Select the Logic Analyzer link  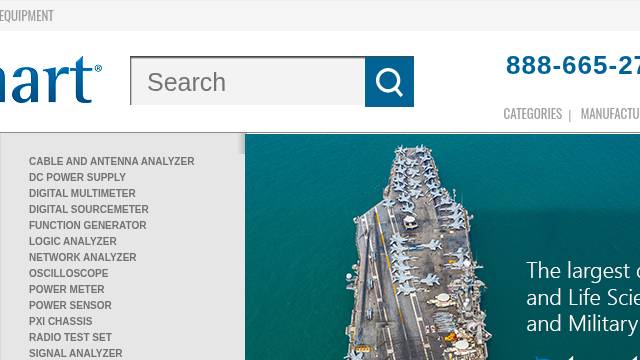pyautogui.click(x=73, y=241)
